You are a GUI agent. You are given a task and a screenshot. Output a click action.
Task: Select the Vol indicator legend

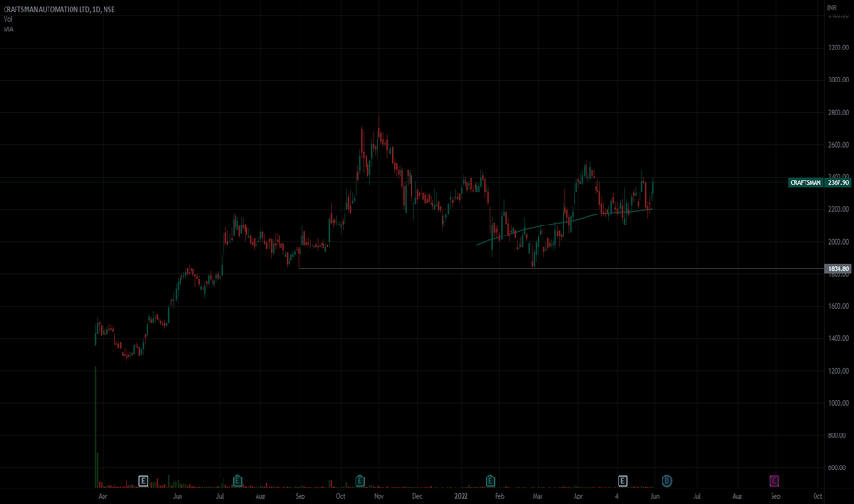pyautogui.click(x=7, y=19)
